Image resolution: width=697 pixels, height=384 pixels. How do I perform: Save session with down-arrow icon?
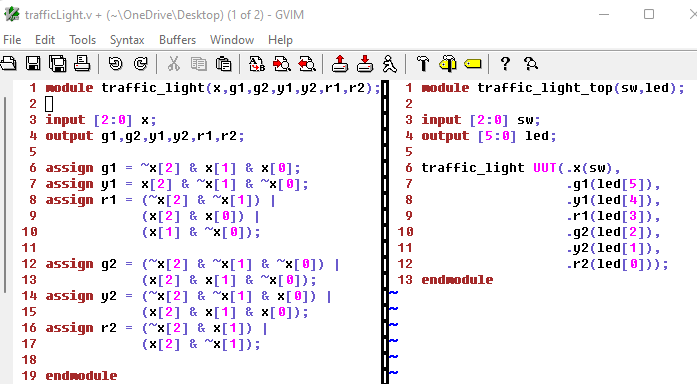coord(365,64)
